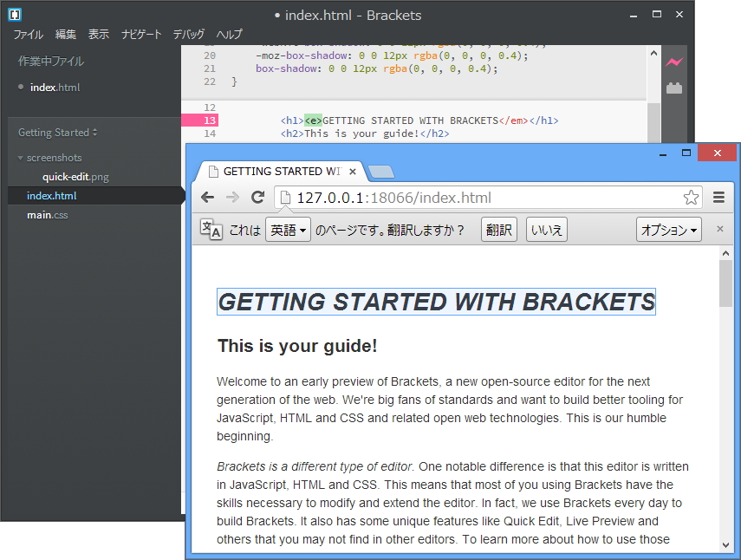Open quick-edit.png in the file tree
Image resolution: width=741 pixels, height=560 pixels.
click(75, 177)
